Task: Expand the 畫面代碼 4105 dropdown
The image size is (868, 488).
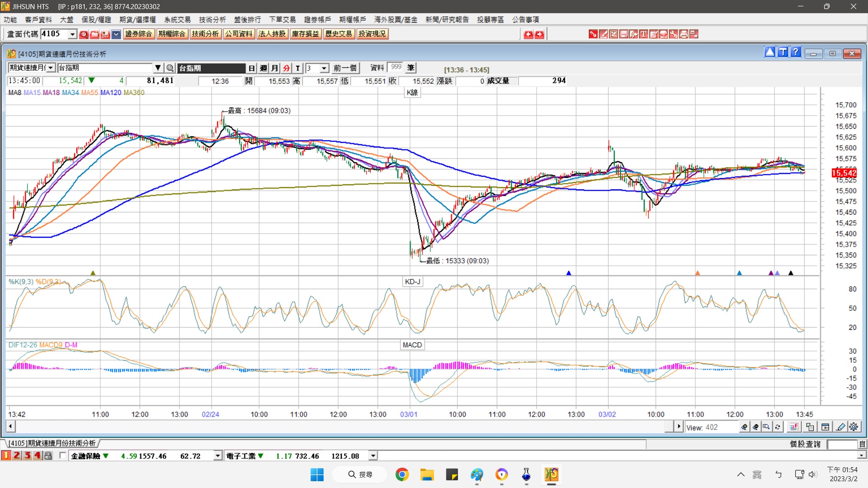Action: pos(72,34)
